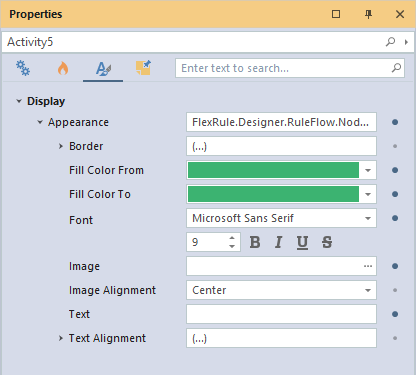The width and height of the screenshot is (416, 375).
Task: Select the 'Image' property label
Action: pos(84,266)
